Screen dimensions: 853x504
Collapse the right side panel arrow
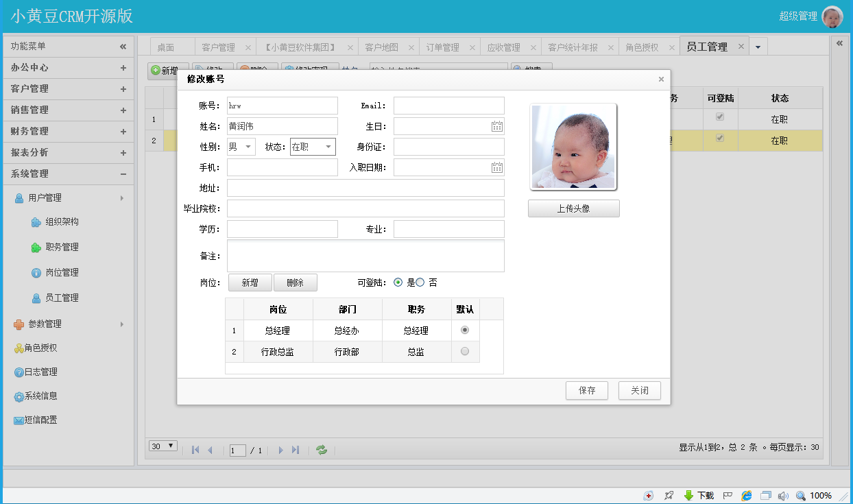839,43
